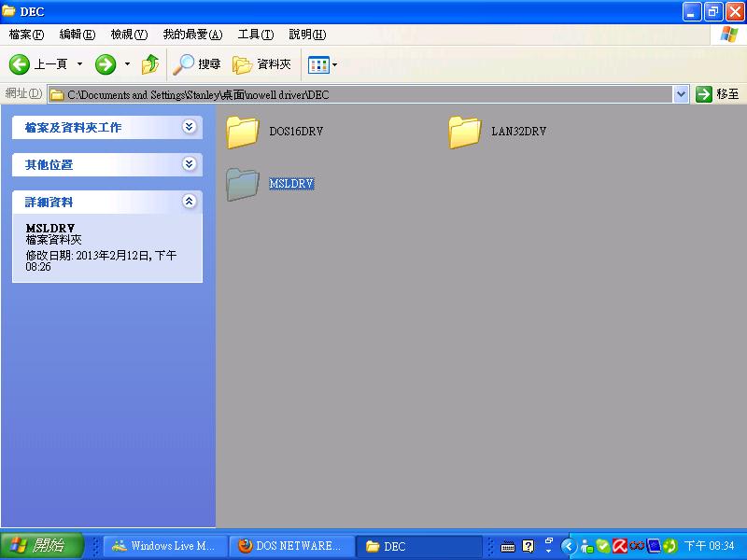
Task: Open the 搜尋 search tool
Action: coord(197,64)
